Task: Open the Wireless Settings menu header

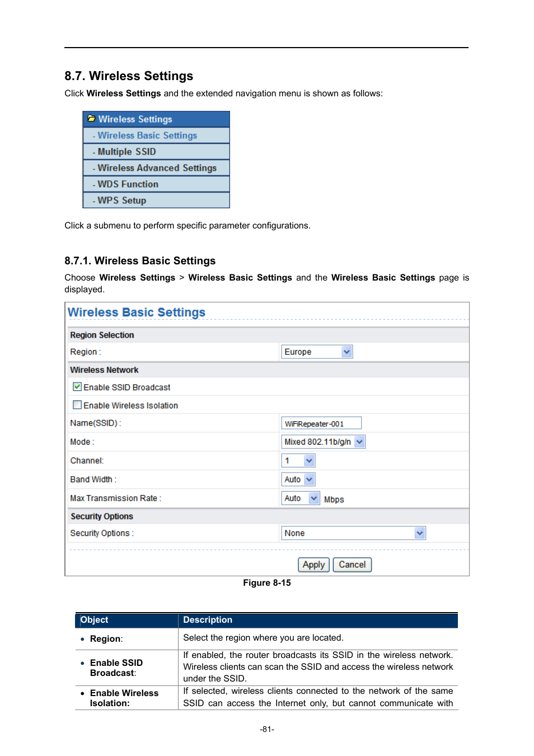Action: pyautogui.click(x=156, y=119)
